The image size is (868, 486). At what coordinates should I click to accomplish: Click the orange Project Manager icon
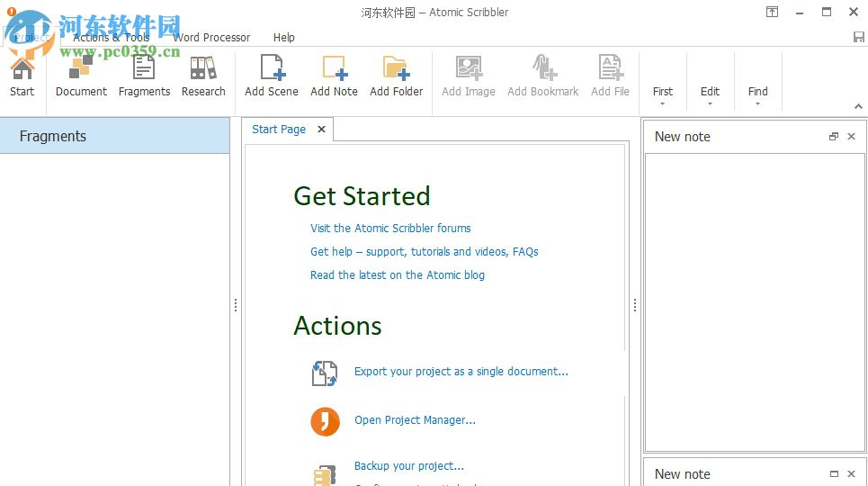(325, 422)
